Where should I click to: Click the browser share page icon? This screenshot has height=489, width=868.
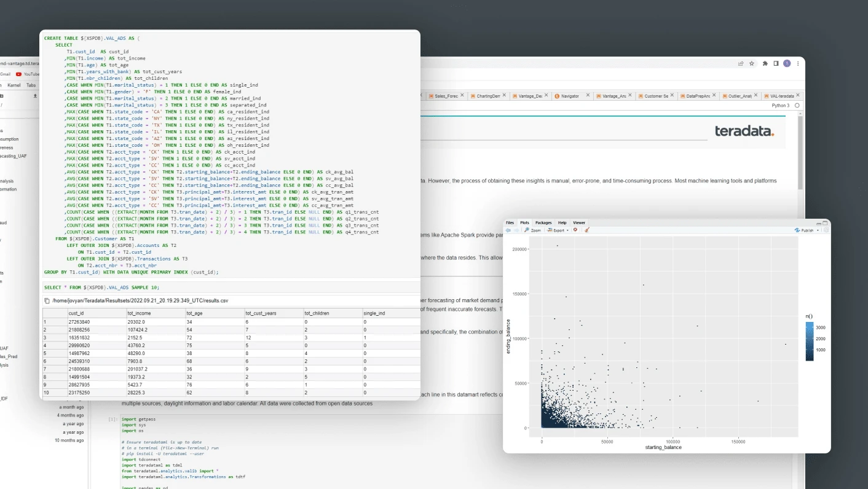click(741, 63)
